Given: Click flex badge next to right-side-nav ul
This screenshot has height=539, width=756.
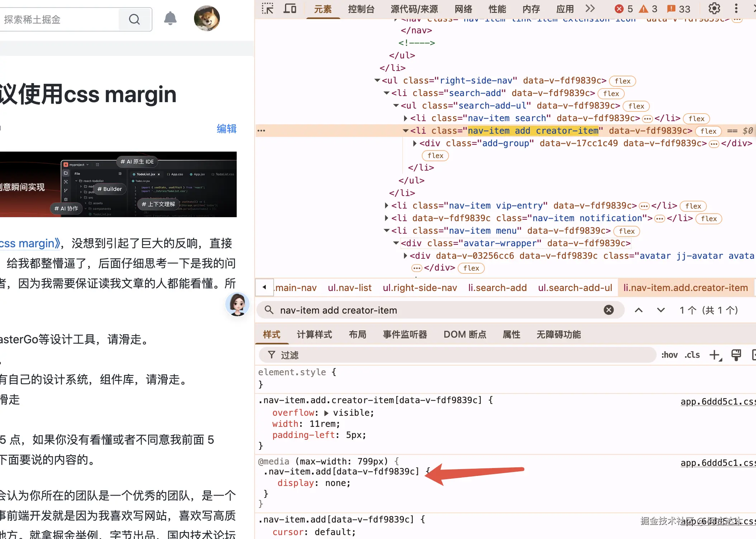Looking at the screenshot, I should point(622,81).
